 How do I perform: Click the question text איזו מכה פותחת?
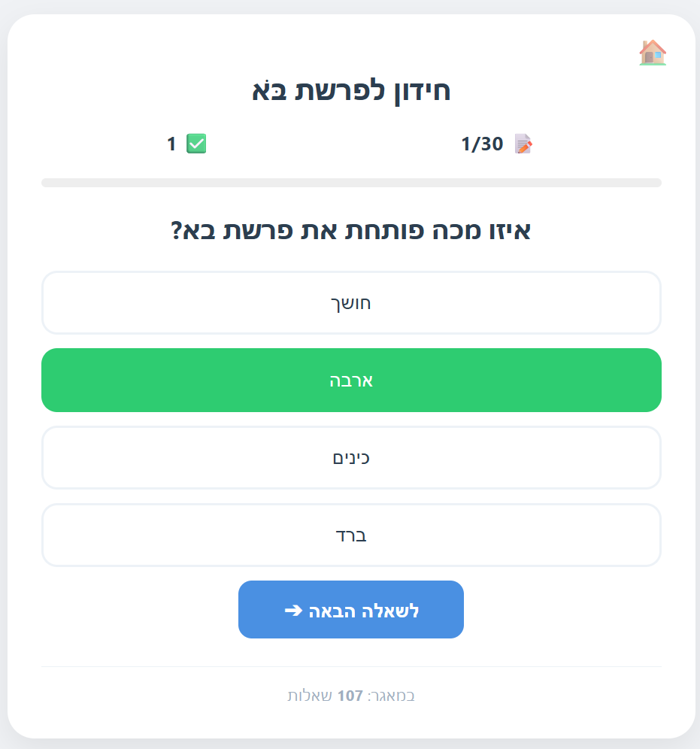(351, 230)
